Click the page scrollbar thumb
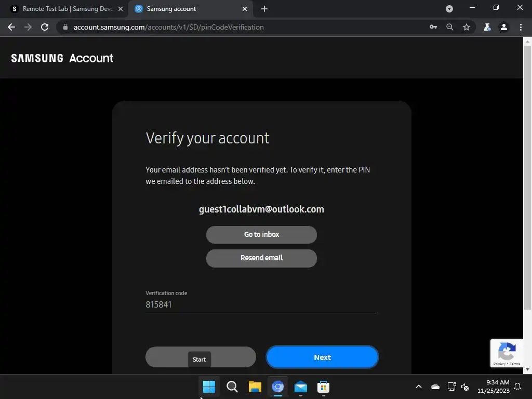 (527, 177)
